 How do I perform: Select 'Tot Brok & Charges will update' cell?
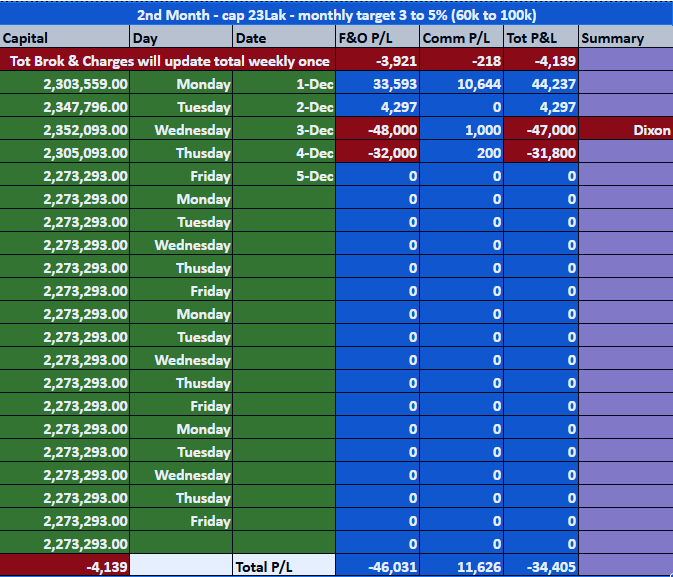tap(167, 61)
